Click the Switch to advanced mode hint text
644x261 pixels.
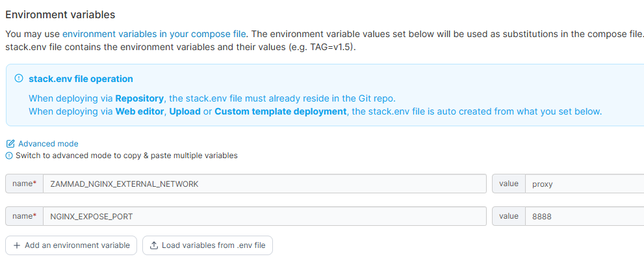126,156
